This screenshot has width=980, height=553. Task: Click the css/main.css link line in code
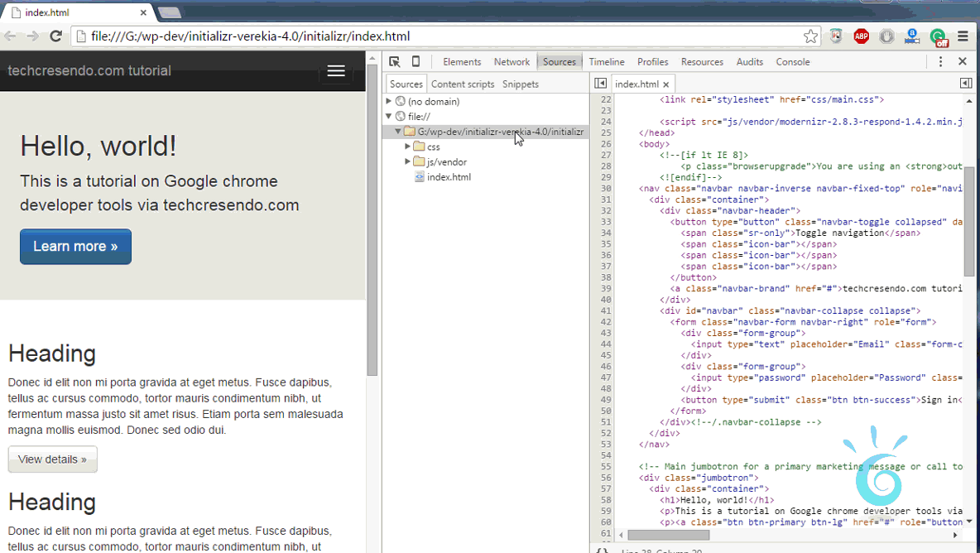(x=772, y=99)
